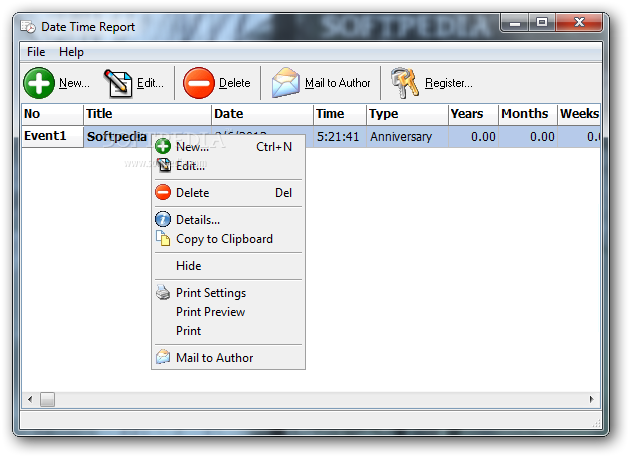The height and width of the screenshot is (457, 630).
Task: Open Print Settings from the context menu
Action: [x=228, y=293]
